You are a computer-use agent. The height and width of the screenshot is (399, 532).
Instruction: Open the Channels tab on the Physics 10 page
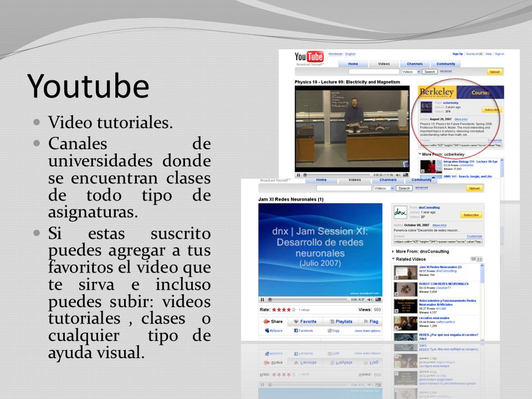[415, 64]
